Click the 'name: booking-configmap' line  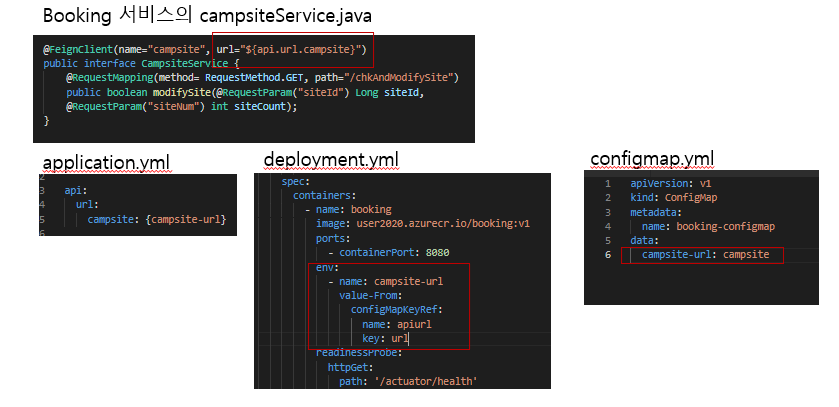[x=708, y=226]
